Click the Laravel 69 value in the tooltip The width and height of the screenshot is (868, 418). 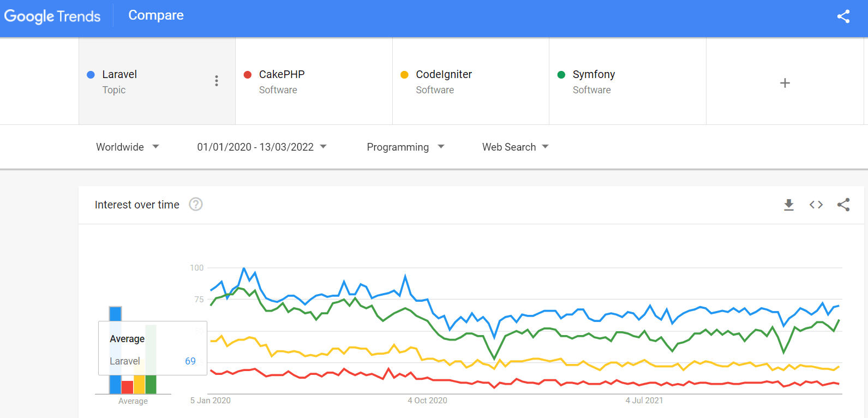pyautogui.click(x=190, y=361)
